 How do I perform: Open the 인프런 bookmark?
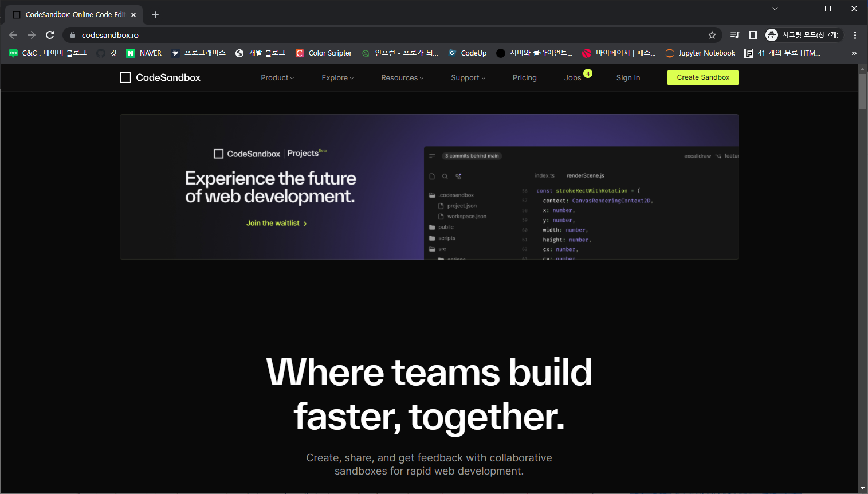coord(400,53)
